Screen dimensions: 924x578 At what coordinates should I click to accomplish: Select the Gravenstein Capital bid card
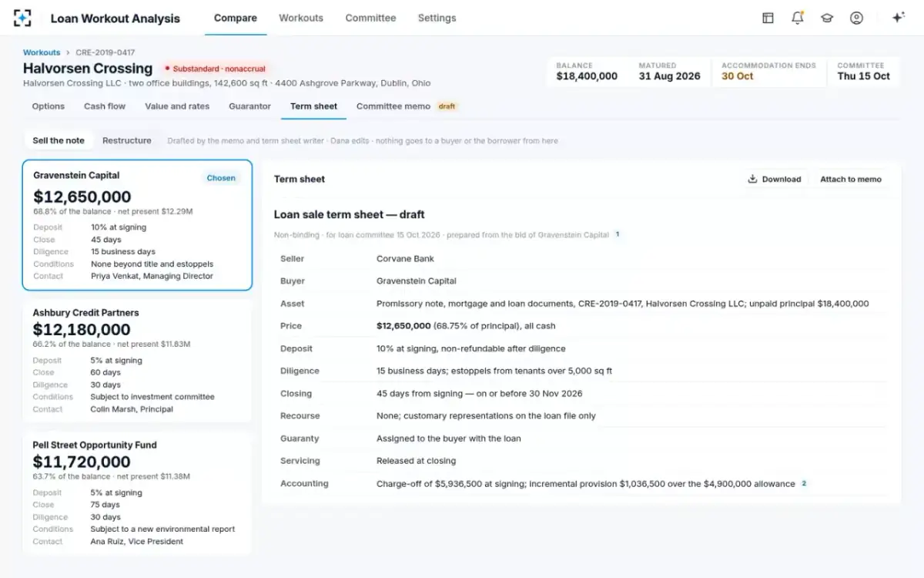coord(137,225)
